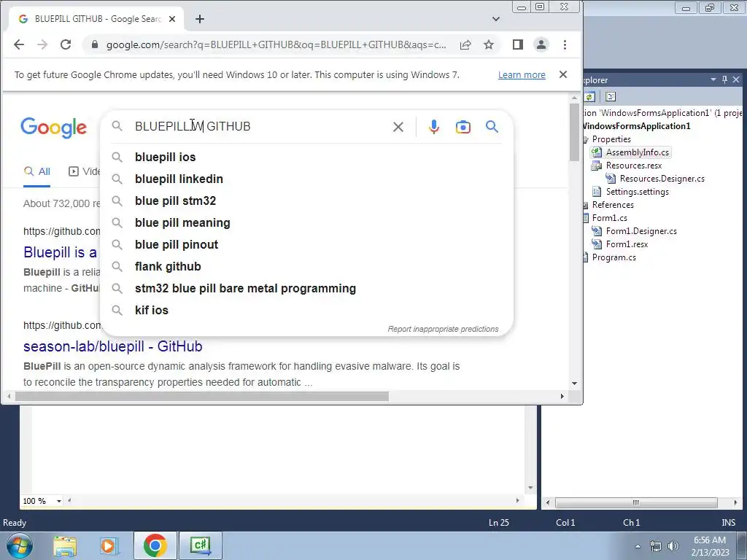This screenshot has height=560, width=747.
Task: Select WindowsFormsApplication1 project node
Action: 637,126
